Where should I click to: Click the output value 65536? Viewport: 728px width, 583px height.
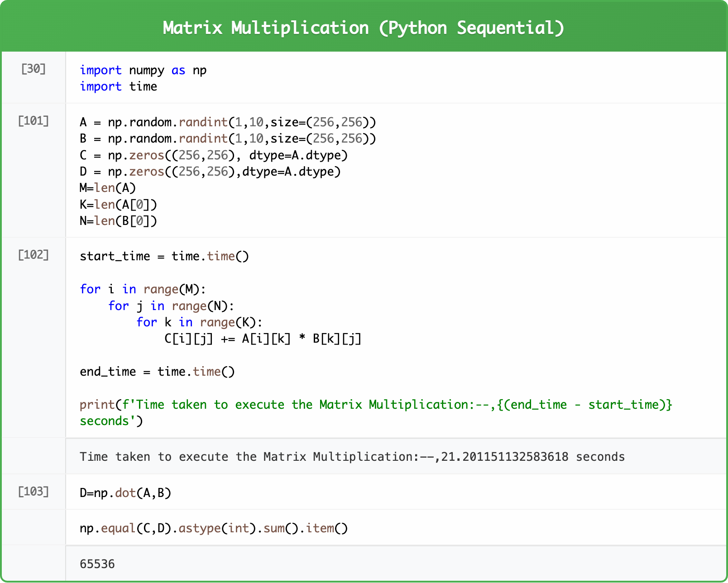[x=97, y=564]
